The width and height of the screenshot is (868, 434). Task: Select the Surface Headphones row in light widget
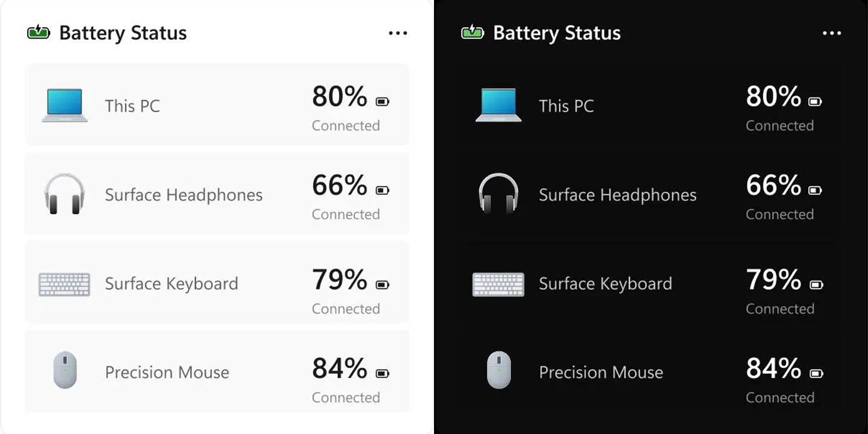(x=217, y=193)
